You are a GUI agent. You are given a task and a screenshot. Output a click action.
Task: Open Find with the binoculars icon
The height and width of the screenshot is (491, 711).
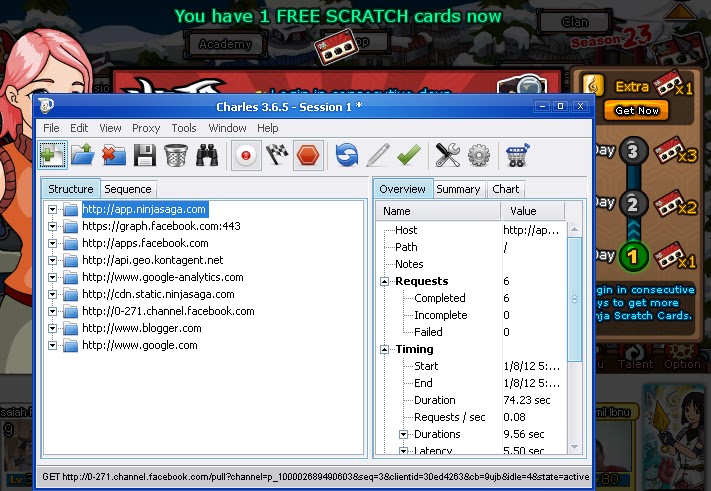click(x=207, y=155)
